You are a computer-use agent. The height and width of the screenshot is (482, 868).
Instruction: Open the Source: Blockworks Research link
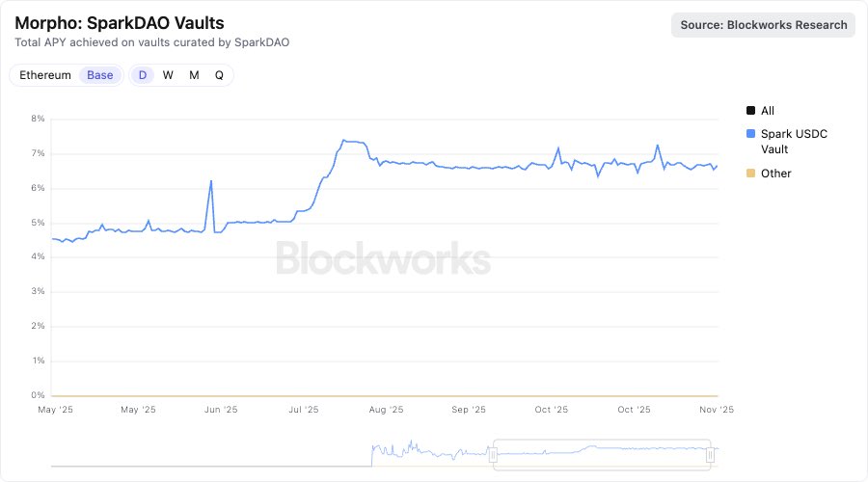click(x=764, y=25)
